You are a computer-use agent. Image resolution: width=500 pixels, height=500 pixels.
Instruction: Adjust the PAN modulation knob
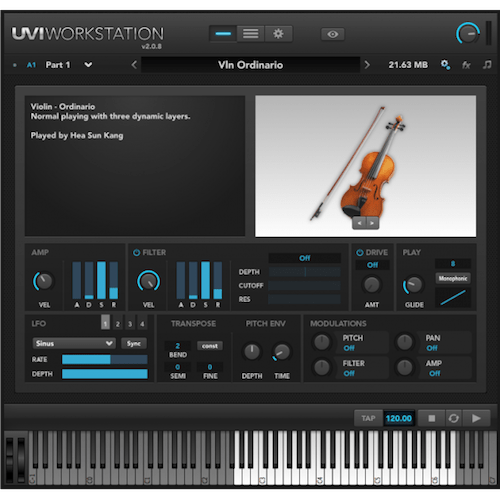(x=405, y=342)
